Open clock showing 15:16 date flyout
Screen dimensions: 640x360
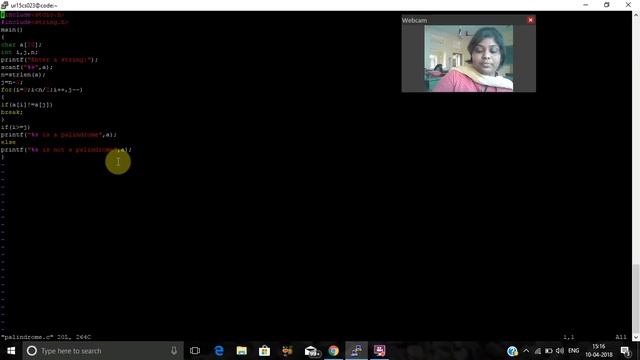[x=599, y=351]
